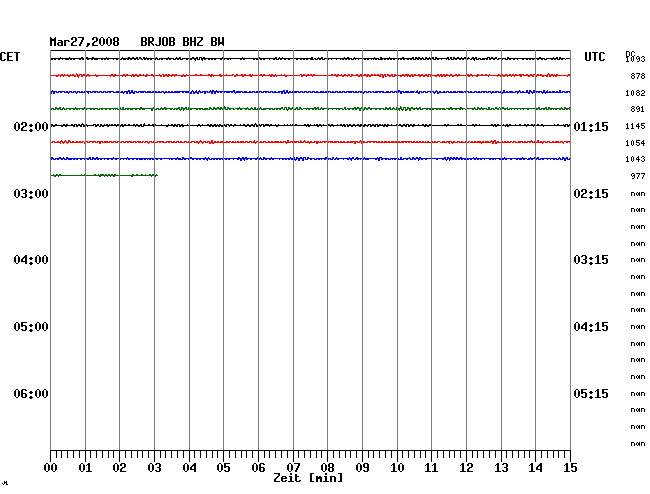The width and height of the screenshot is (650, 494).
Task: Click the 12 minute axis label
Action: click(466, 468)
